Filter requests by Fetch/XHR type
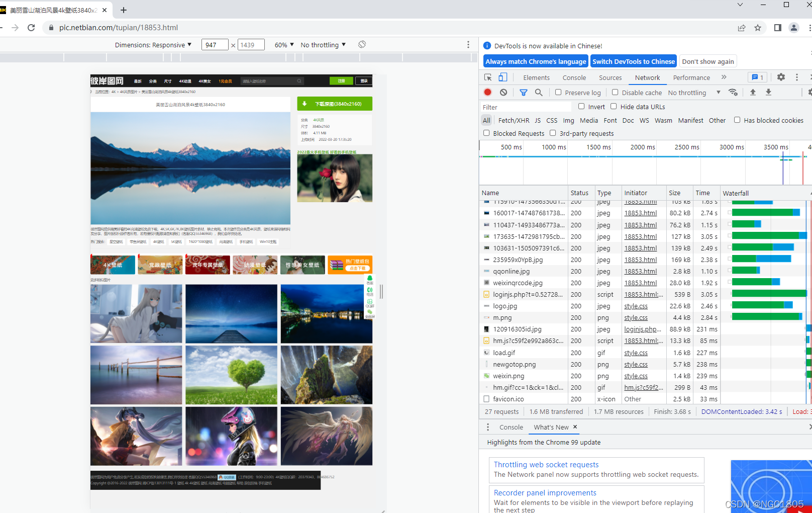This screenshot has width=812, height=513. click(x=514, y=120)
